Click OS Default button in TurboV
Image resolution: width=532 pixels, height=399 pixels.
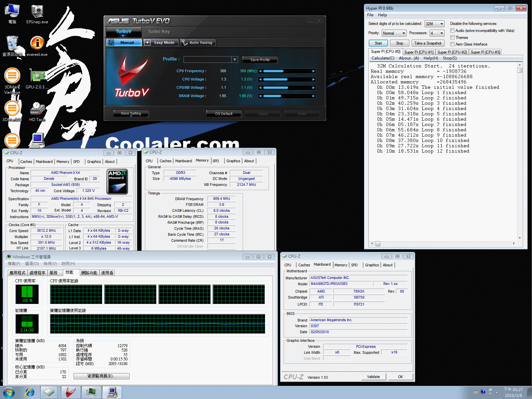click(x=224, y=114)
